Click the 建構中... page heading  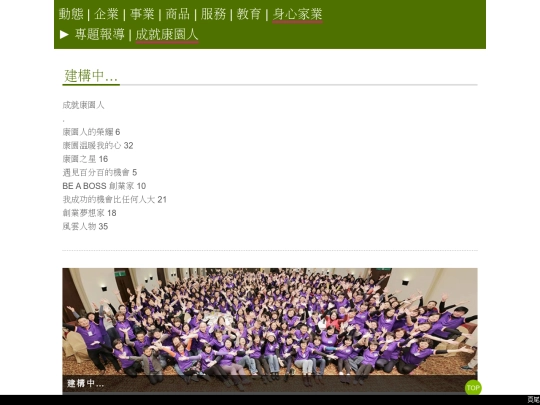(91, 76)
